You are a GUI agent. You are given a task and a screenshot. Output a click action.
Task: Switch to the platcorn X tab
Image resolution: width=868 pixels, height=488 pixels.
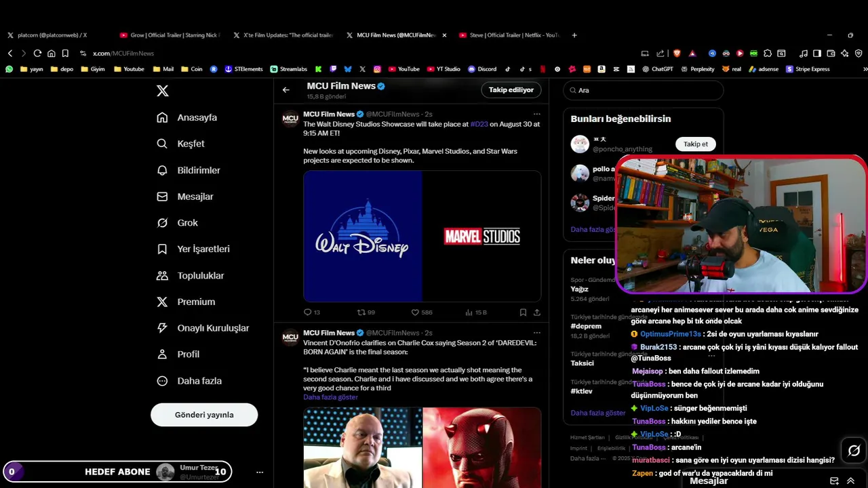(x=52, y=35)
